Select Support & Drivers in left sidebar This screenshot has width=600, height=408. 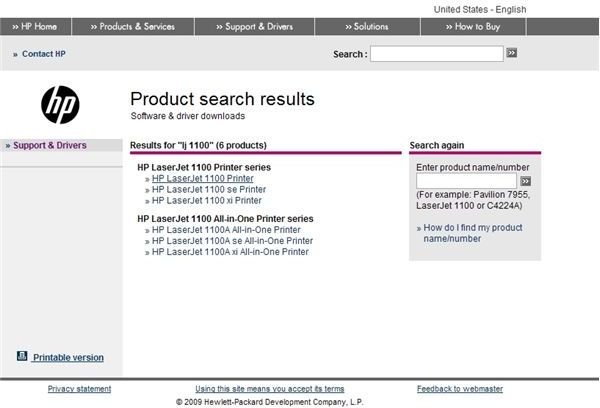[50, 145]
